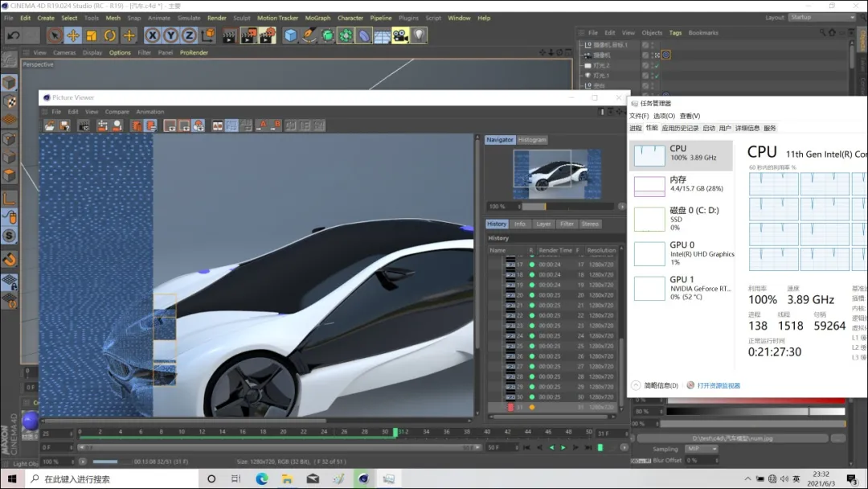868x489 pixels.
Task: Click the Navigator car preview thumbnail
Action: pos(556,175)
